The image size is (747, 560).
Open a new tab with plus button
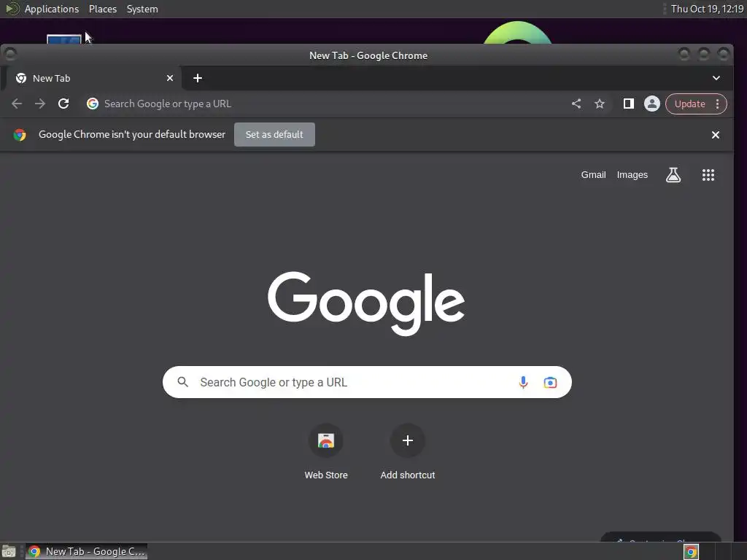198,78
